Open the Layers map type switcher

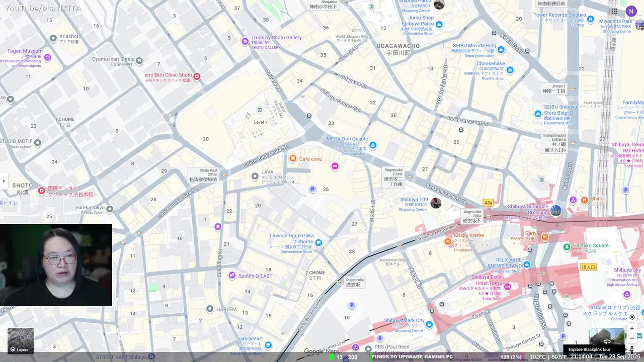(x=21, y=341)
